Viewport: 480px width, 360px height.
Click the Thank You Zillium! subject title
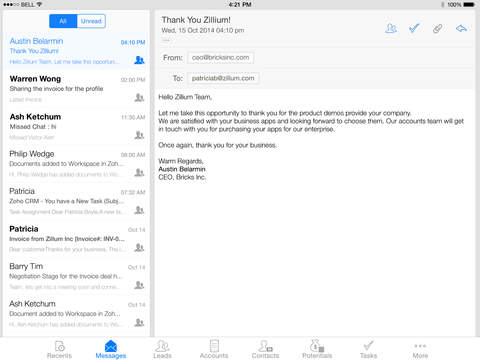(196, 20)
